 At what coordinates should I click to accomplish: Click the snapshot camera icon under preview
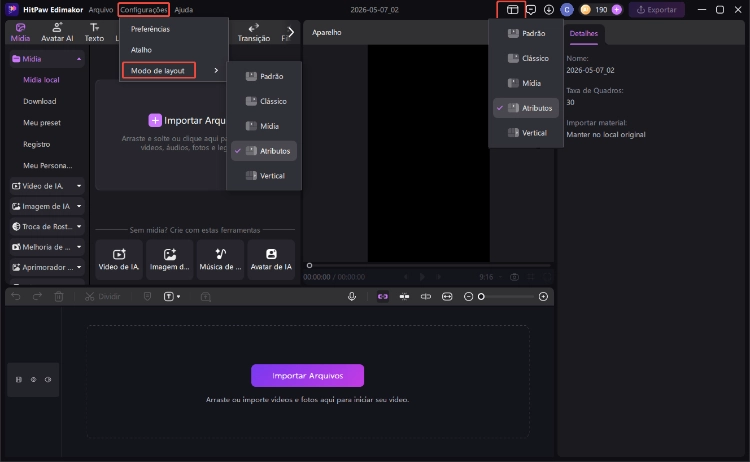pos(514,277)
